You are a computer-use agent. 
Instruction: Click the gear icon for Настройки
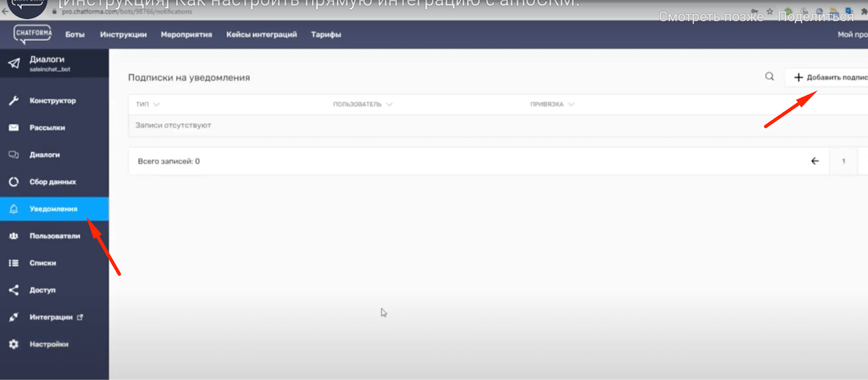(14, 344)
